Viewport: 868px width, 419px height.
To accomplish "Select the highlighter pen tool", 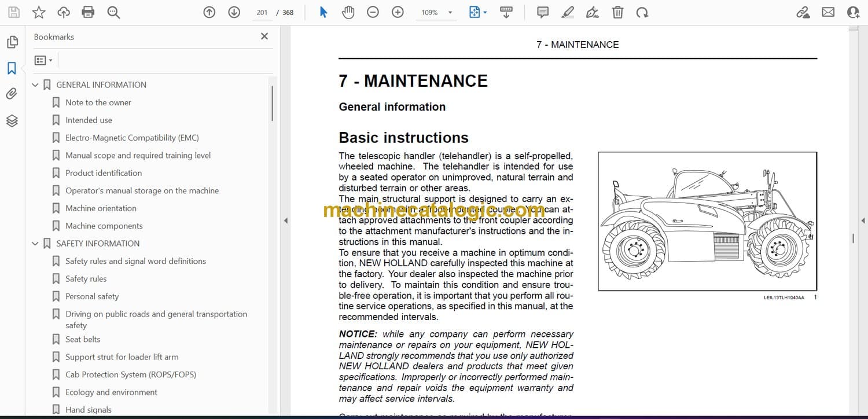I will coord(568,12).
